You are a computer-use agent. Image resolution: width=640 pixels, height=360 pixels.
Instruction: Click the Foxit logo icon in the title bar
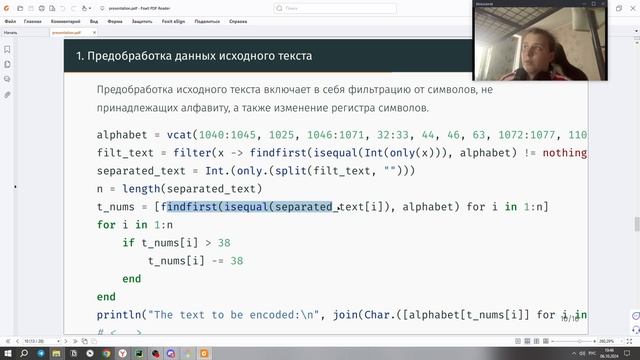pos(6,8)
